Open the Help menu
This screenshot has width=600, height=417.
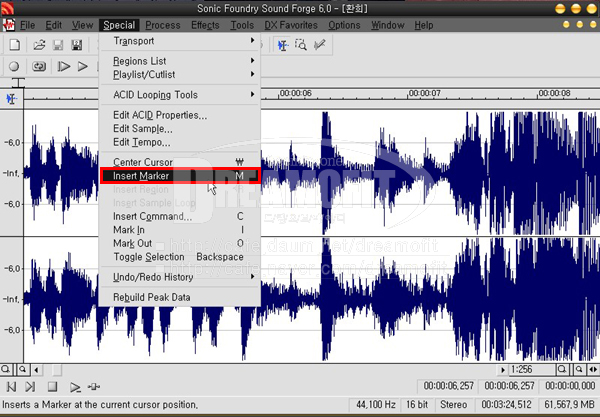(x=424, y=25)
